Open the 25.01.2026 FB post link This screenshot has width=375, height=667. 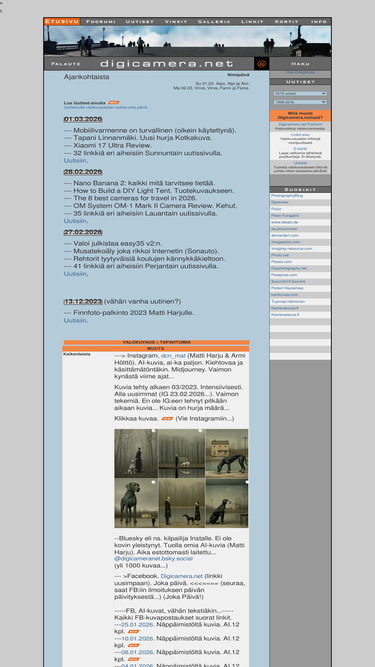tap(137, 625)
